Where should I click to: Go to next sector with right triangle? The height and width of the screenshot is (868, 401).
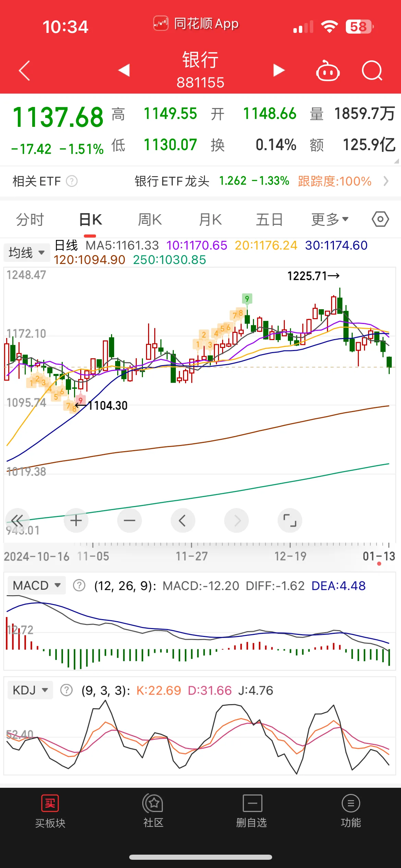coord(279,70)
